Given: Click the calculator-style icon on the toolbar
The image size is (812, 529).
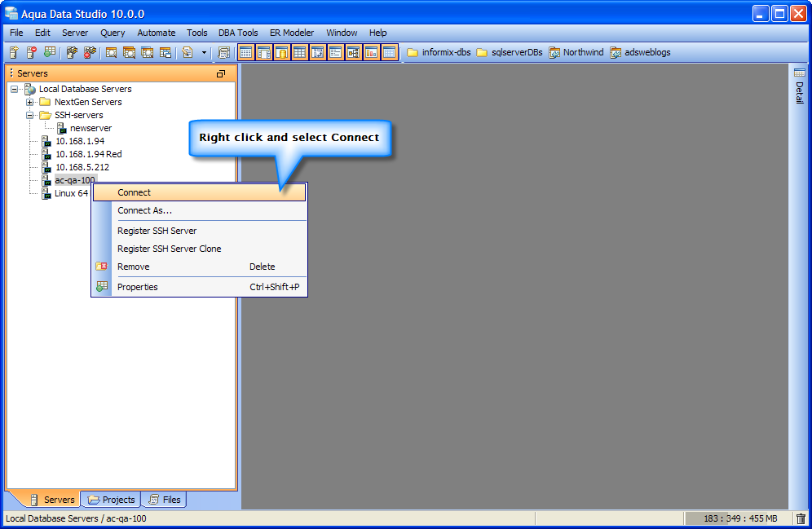Looking at the screenshot, I should (x=223, y=52).
